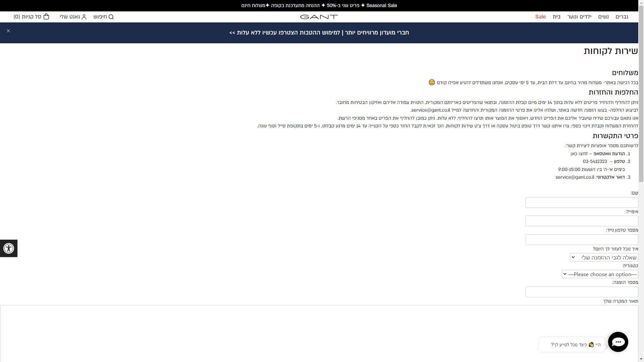Click the case description text area
The width and height of the screenshot is (644, 362).
(x=319, y=332)
